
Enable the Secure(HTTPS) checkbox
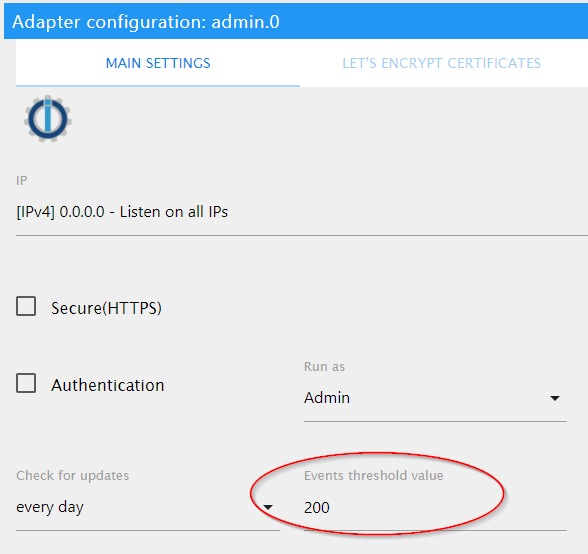(26, 306)
